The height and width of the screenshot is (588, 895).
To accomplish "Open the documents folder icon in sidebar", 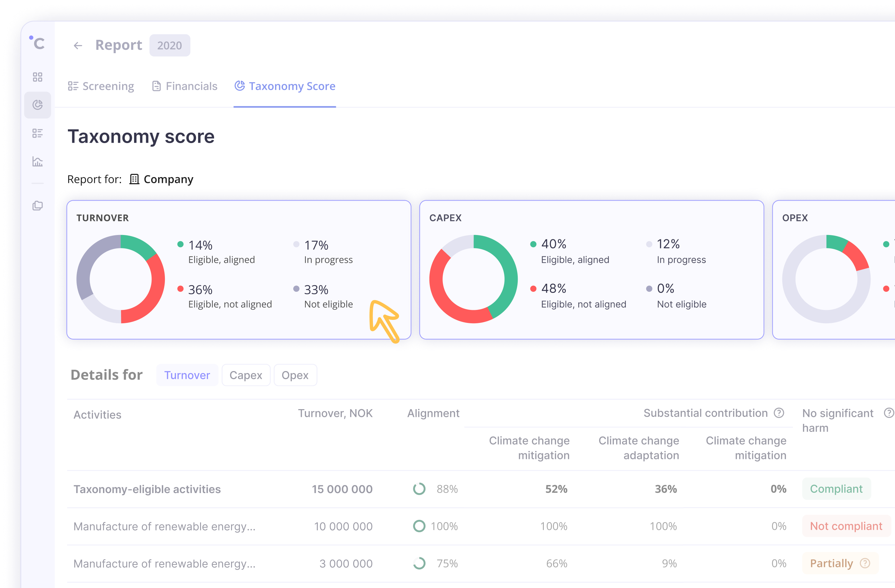I will pos(37,205).
